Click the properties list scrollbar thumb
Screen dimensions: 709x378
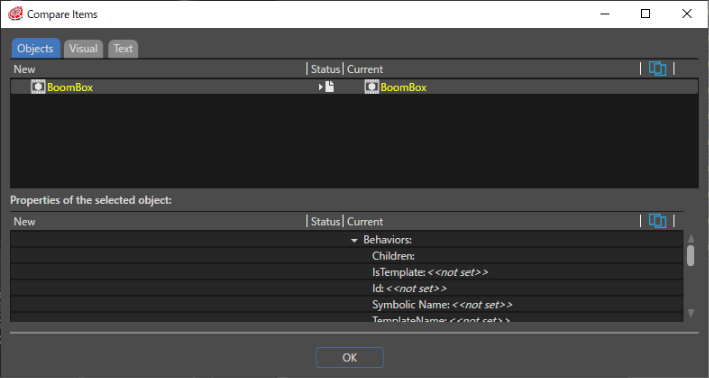(690, 255)
